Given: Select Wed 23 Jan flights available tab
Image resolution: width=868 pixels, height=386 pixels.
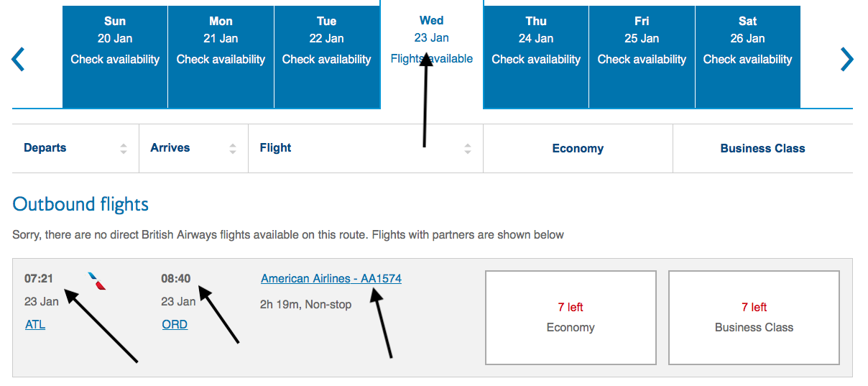Looking at the screenshot, I should click(431, 40).
